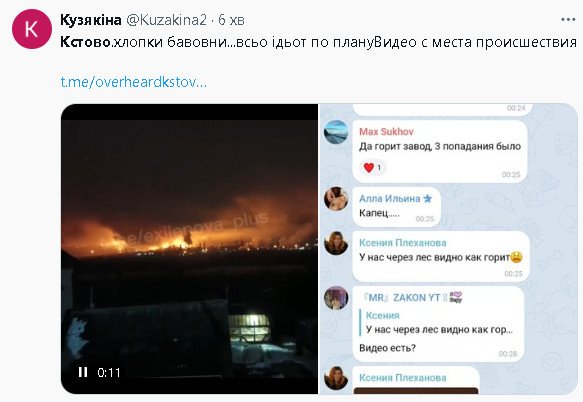Image resolution: width=583 pixels, height=402 pixels.
Task: Click the star badge next to Алла Ильина
Action: (x=428, y=199)
